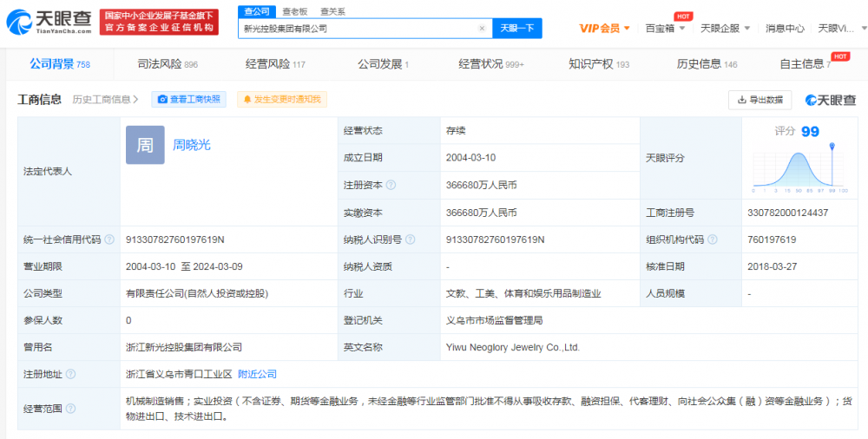
Task: Click the TianYanCha logo
Action: point(49,23)
